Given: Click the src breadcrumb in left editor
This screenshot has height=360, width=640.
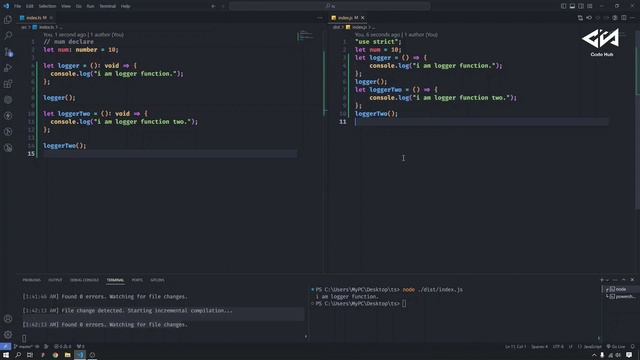Looking at the screenshot, I should point(24,27).
